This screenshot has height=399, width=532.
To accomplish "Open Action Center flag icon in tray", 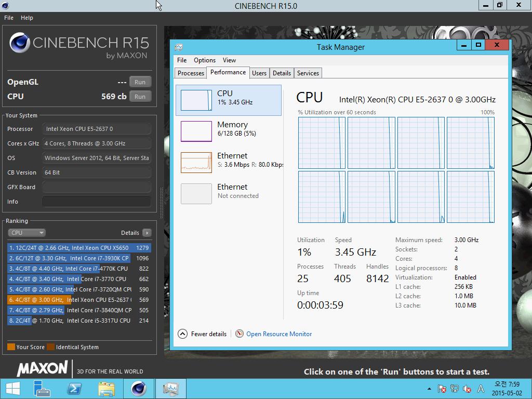I will [442, 389].
